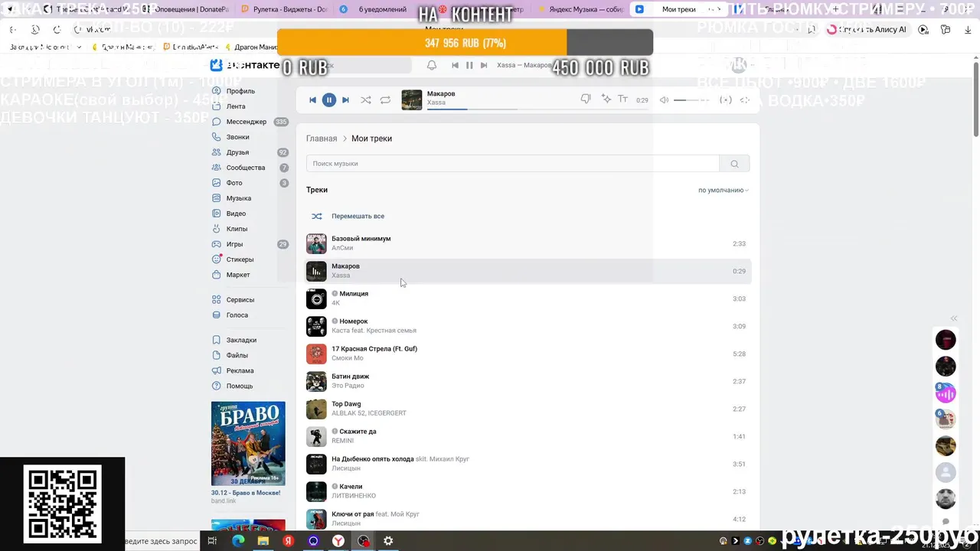
Task: Toggle repeat mode in the player
Action: pyautogui.click(x=385, y=99)
